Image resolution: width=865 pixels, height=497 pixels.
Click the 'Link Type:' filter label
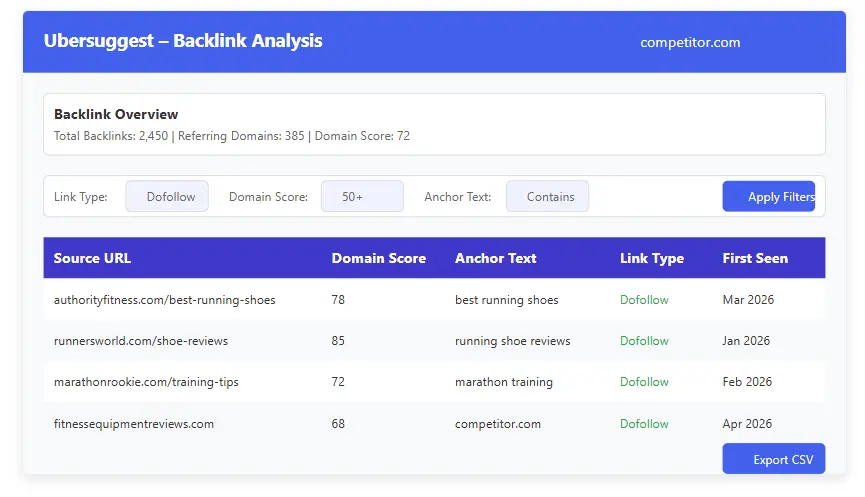click(x=81, y=197)
